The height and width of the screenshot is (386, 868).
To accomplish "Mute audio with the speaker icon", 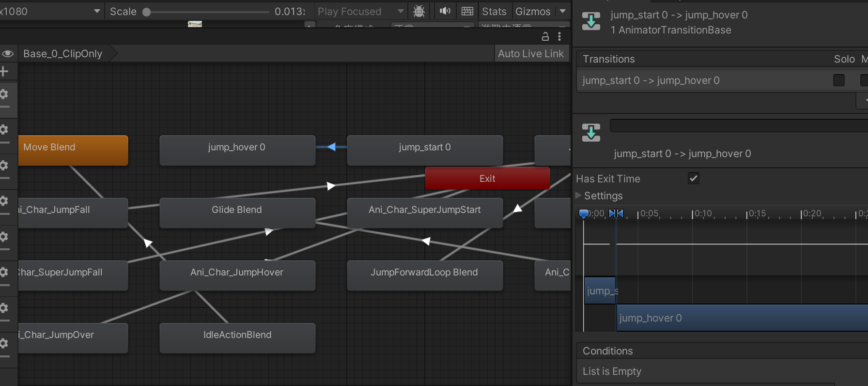I will (445, 11).
